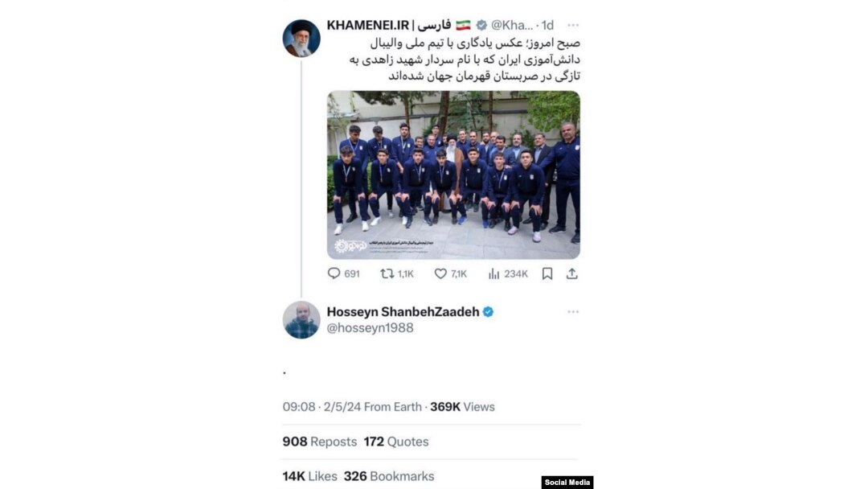View the 172 Quotes list
Image resolution: width=868 pixels, height=489 pixels.
(x=395, y=442)
